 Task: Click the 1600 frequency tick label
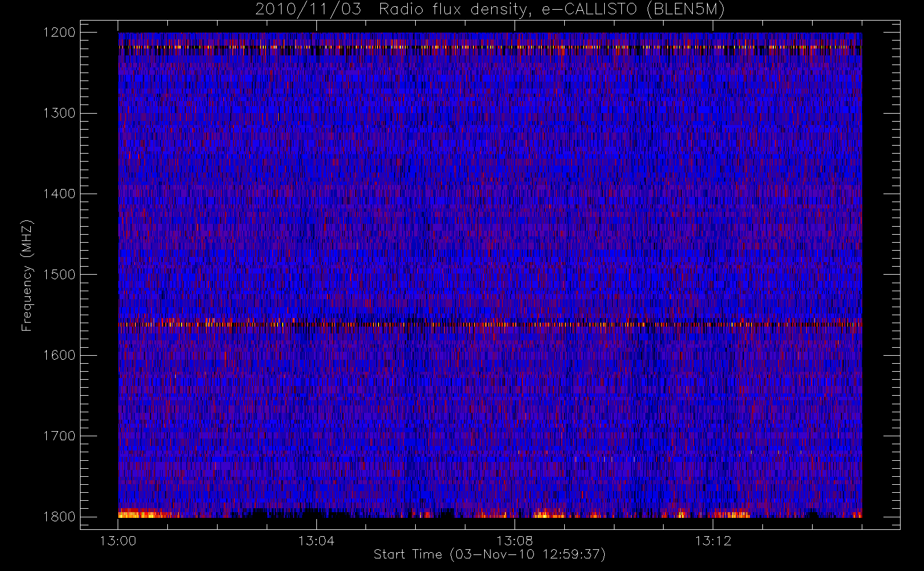(x=59, y=355)
